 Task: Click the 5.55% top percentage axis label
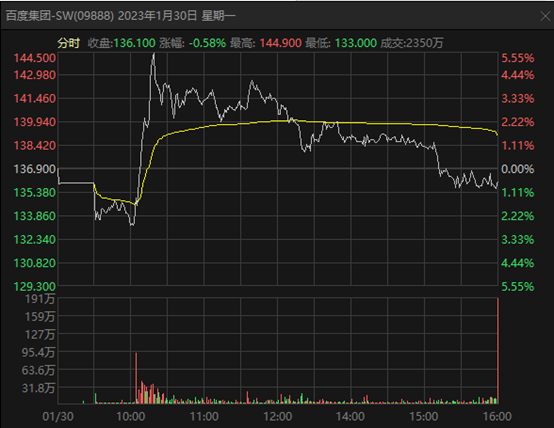(x=518, y=58)
